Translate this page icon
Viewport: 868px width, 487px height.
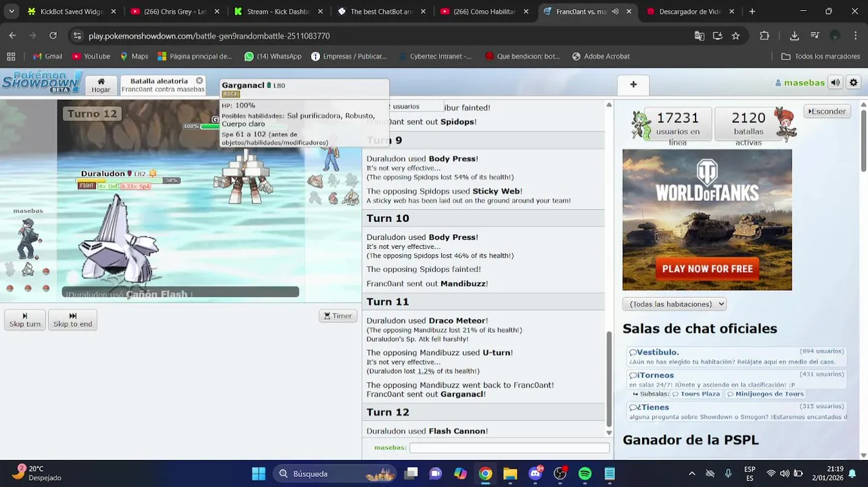tap(700, 36)
